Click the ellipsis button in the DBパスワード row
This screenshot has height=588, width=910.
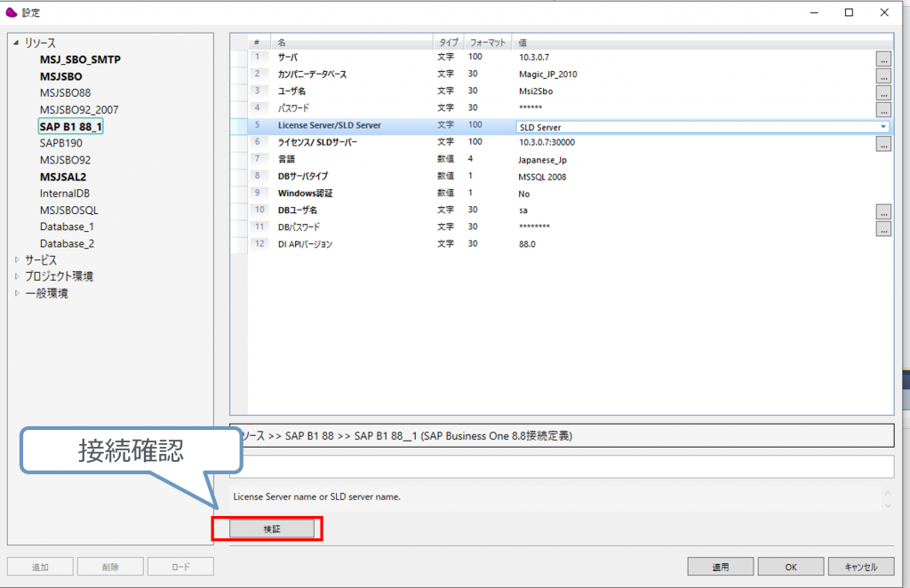pyautogui.click(x=882, y=228)
